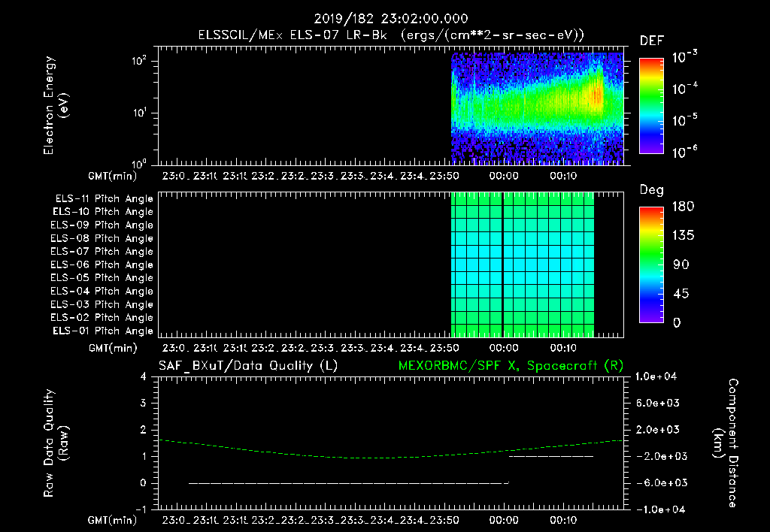The image size is (770, 532).
Task: Click the 'GMT(min)' label under the bottom panel
Action: pyautogui.click(x=113, y=520)
